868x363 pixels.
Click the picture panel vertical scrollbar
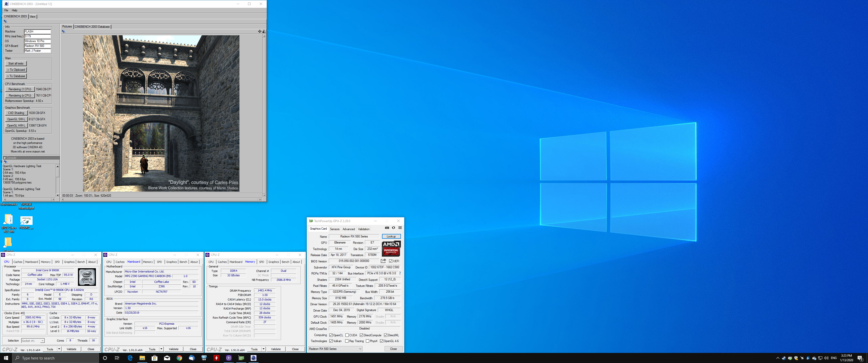[x=264, y=115]
